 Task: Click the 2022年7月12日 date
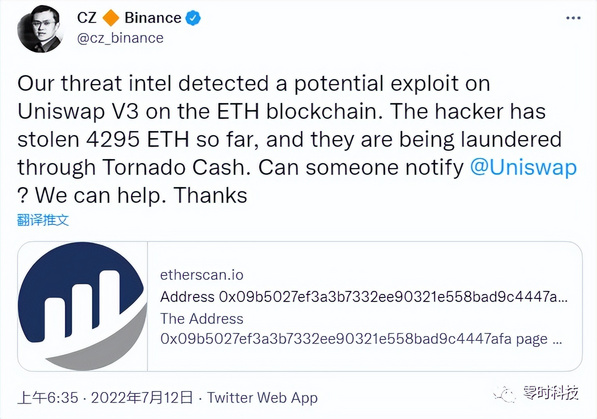(x=142, y=398)
